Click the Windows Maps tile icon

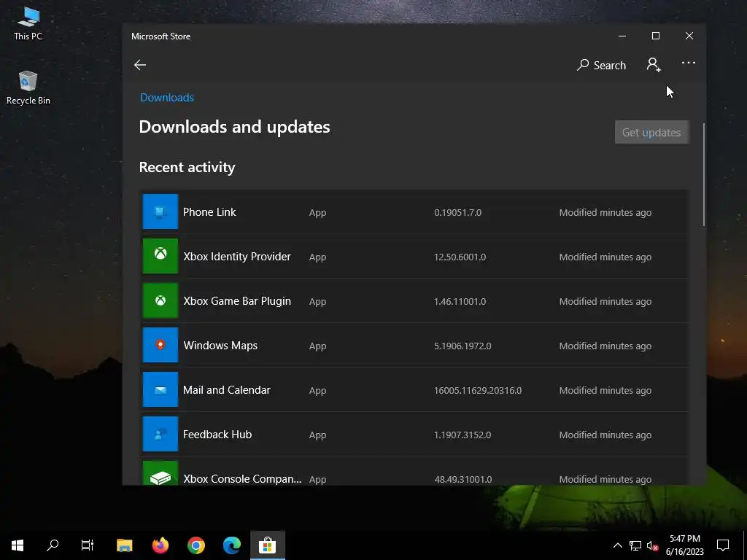tap(160, 345)
